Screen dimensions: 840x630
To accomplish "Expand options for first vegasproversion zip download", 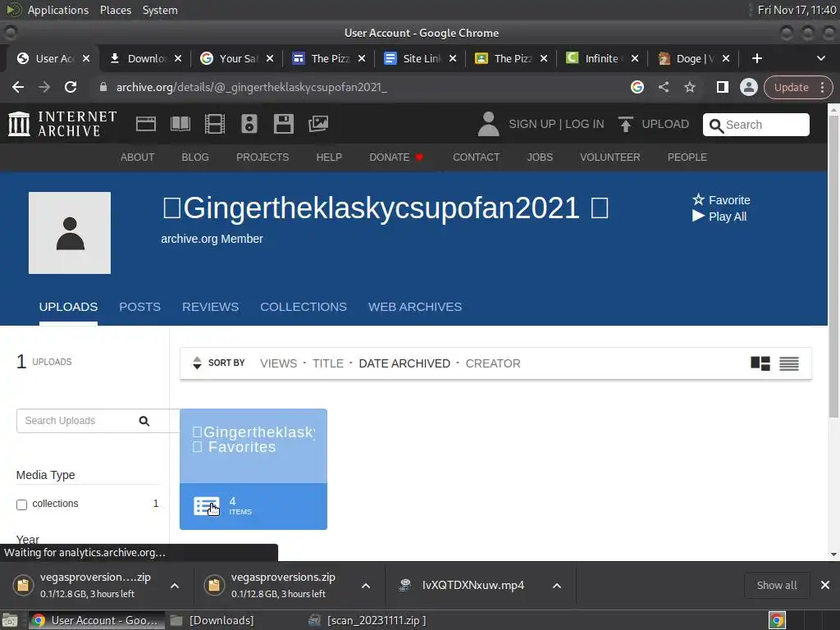I will (x=175, y=586).
